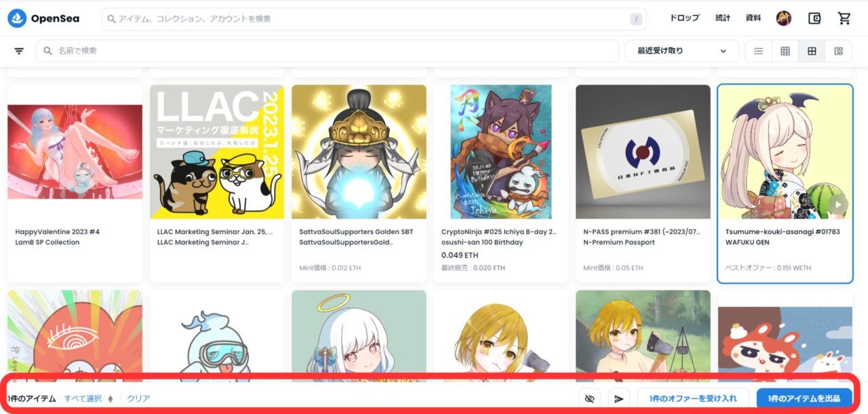Click the Ethereum diamond icon
868x414 pixels.
point(111,398)
